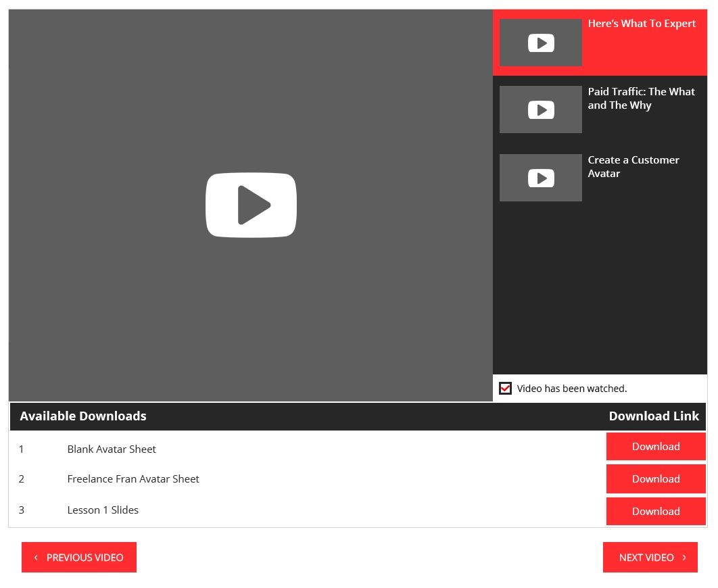
Task: Download the Freelance Fran Avatar Sheet
Action: [655, 479]
